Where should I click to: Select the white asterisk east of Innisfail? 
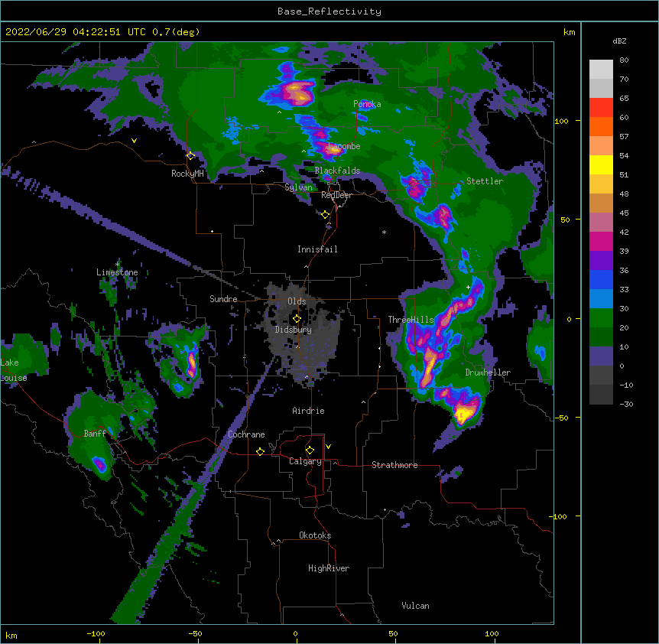click(x=384, y=233)
